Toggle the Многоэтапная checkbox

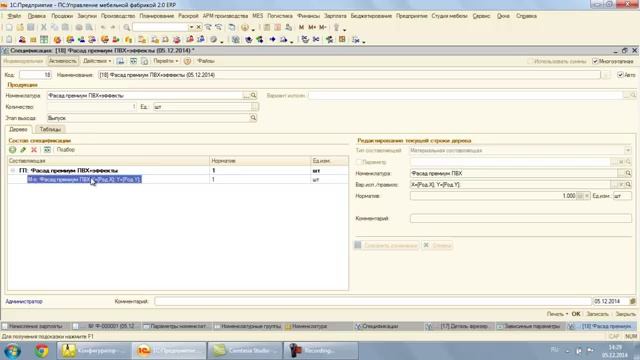point(595,61)
